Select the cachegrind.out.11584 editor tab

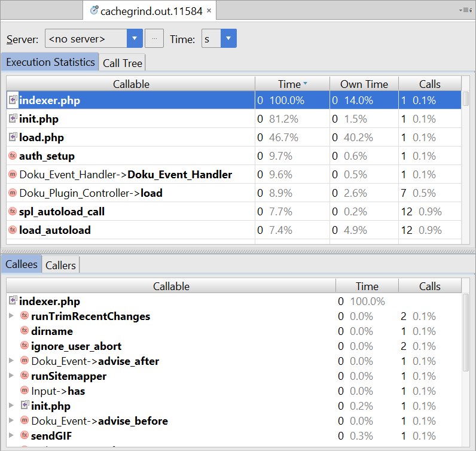point(151,11)
